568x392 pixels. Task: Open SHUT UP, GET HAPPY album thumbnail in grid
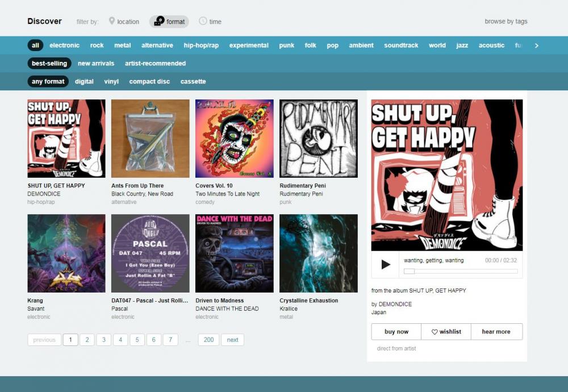[66, 139]
